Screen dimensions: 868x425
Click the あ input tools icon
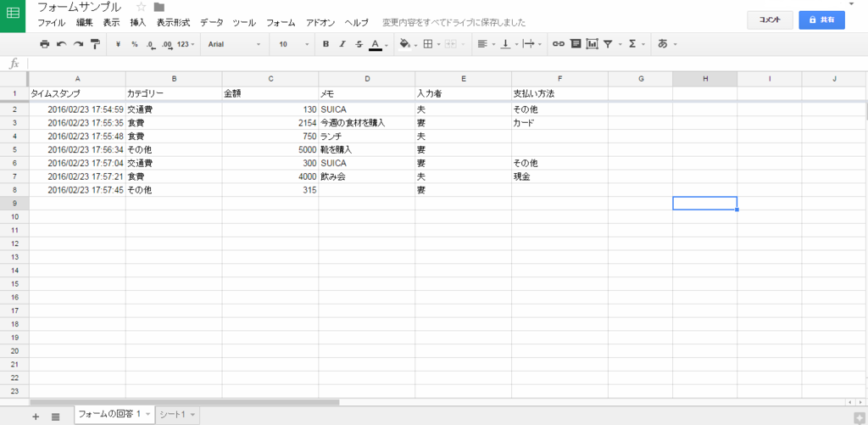click(x=663, y=44)
